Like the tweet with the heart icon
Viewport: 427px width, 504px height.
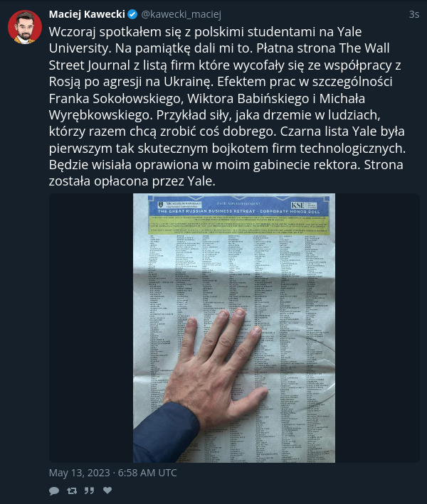pyautogui.click(x=107, y=490)
